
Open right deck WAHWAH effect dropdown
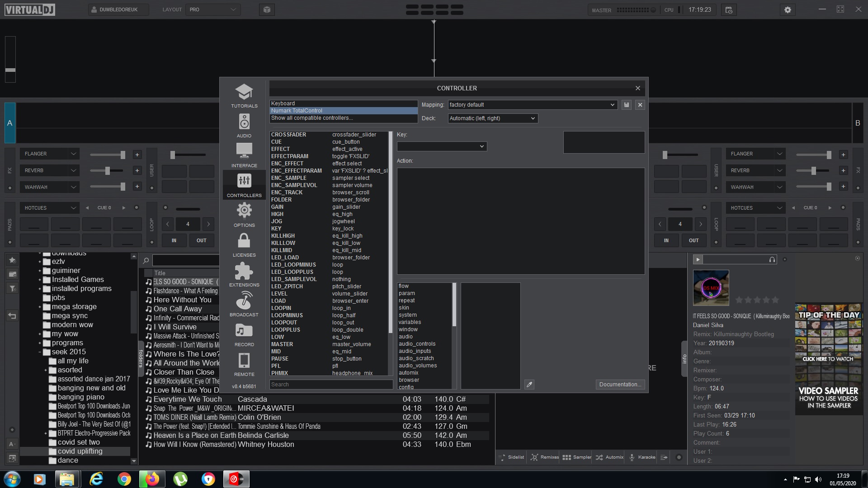(756, 187)
